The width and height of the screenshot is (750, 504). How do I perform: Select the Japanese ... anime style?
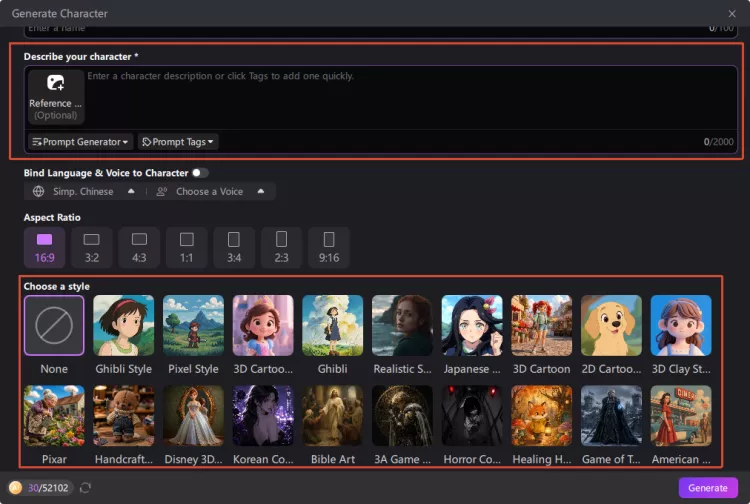pos(472,325)
